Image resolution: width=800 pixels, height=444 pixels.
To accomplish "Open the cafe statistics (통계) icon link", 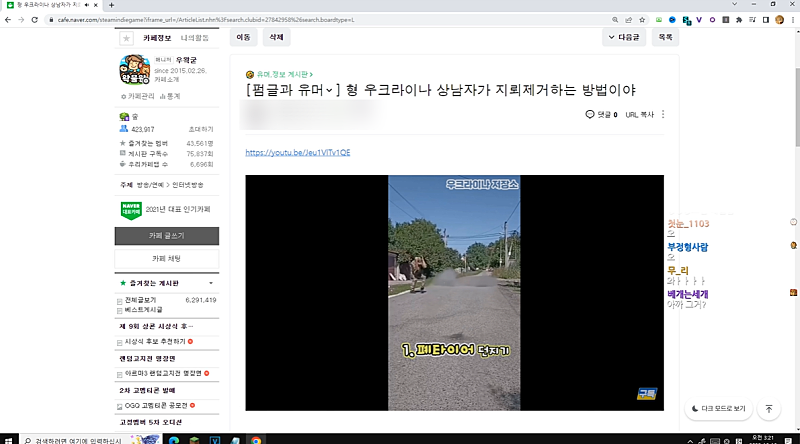I will tap(170, 96).
